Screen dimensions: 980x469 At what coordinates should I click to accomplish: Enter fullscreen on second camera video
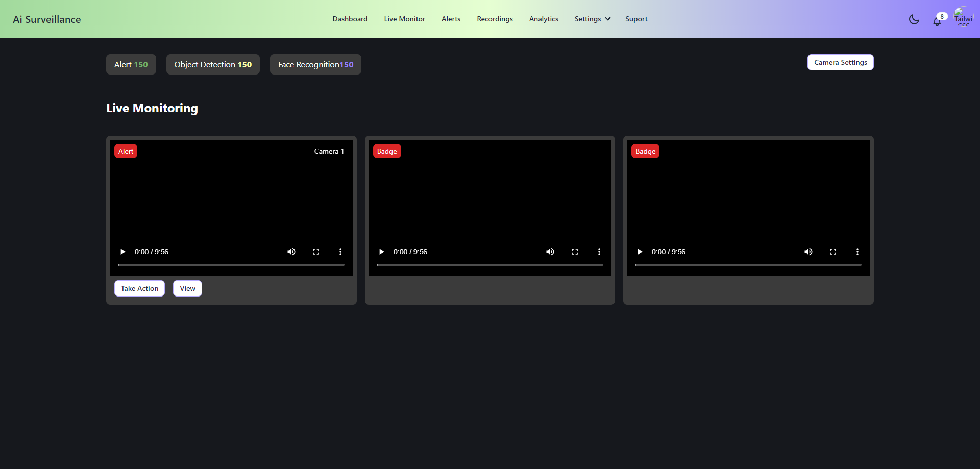point(575,252)
